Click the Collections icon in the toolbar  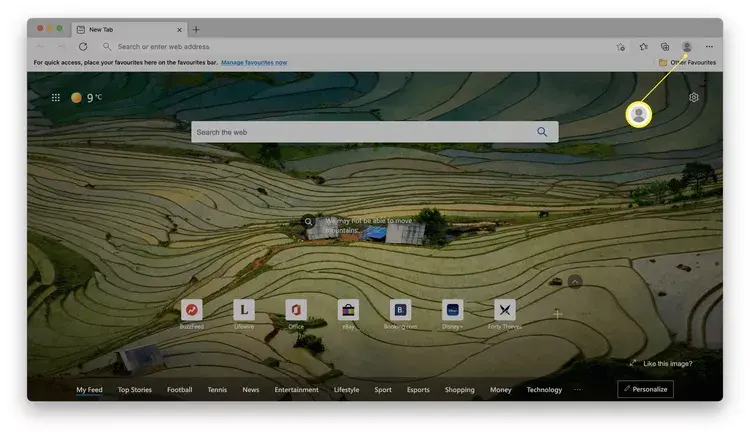(x=664, y=46)
